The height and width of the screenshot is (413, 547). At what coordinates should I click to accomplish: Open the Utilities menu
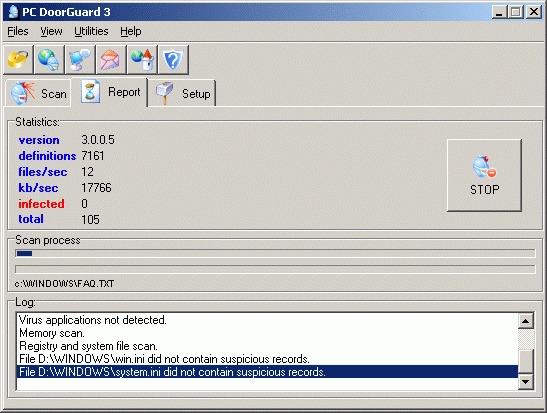tap(91, 31)
